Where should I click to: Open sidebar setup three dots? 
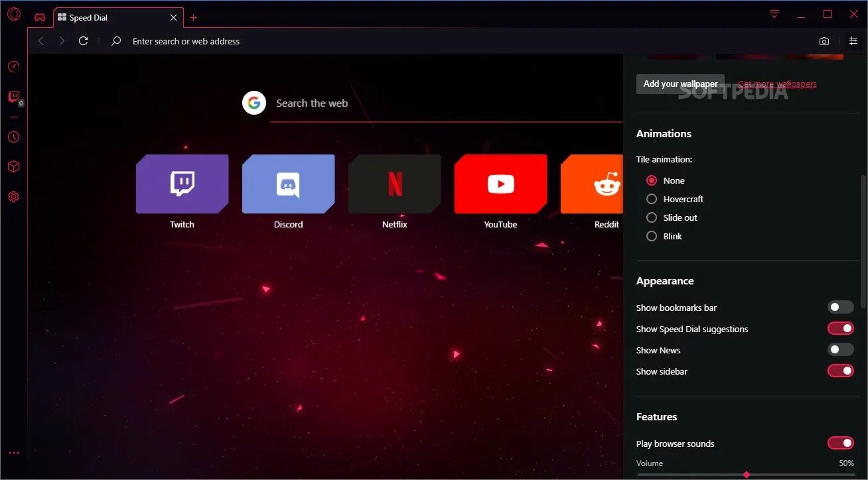13,453
